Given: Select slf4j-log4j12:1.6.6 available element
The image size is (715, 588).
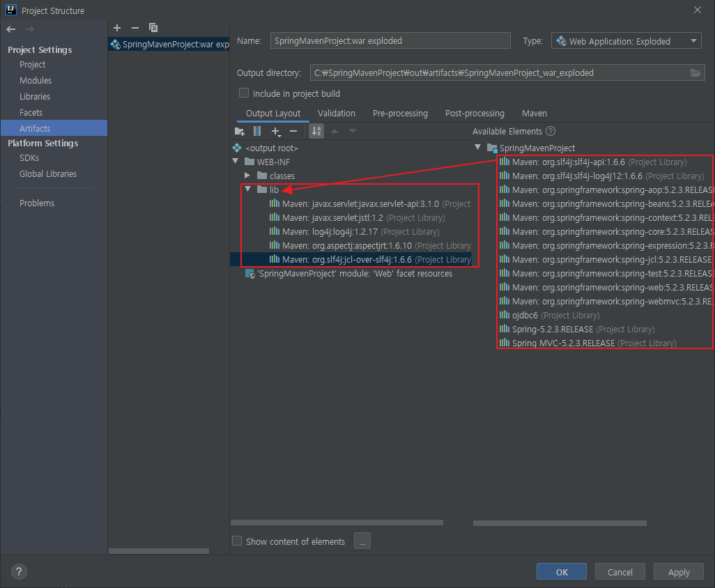Looking at the screenshot, I should 602,176.
